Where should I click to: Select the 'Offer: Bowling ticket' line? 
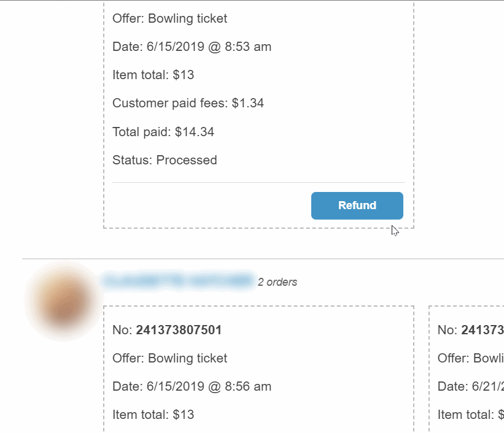[x=169, y=18]
